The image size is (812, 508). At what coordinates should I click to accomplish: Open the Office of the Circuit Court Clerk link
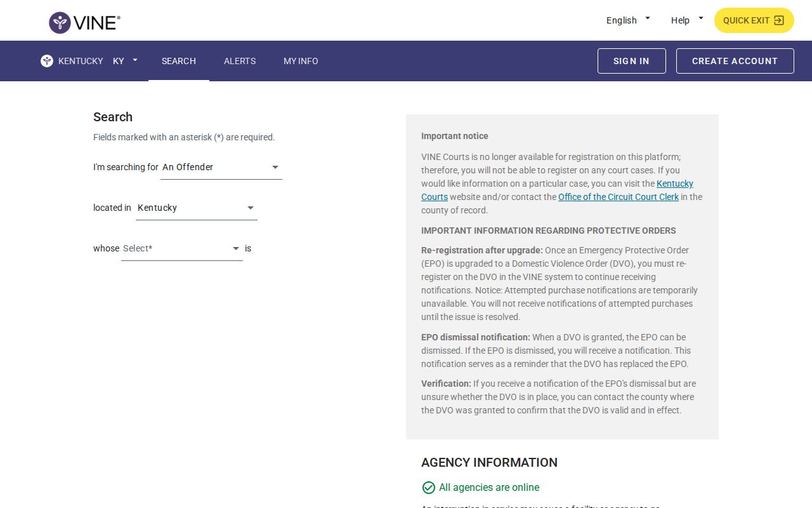619,197
